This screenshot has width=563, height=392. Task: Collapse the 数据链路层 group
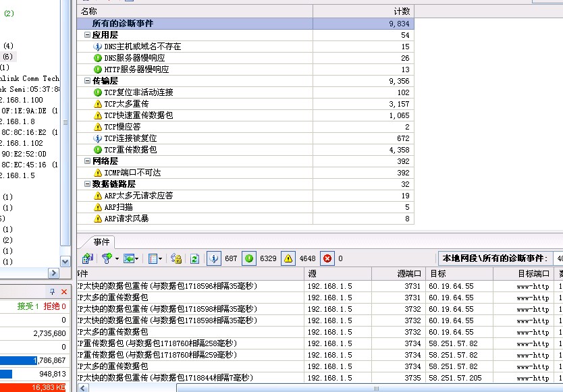[87, 184]
